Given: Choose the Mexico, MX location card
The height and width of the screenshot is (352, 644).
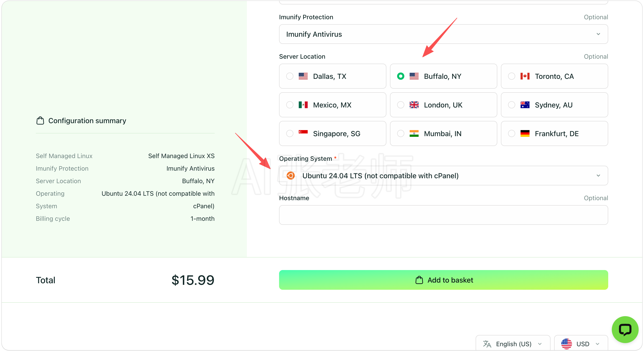Looking at the screenshot, I should (x=333, y=105).
